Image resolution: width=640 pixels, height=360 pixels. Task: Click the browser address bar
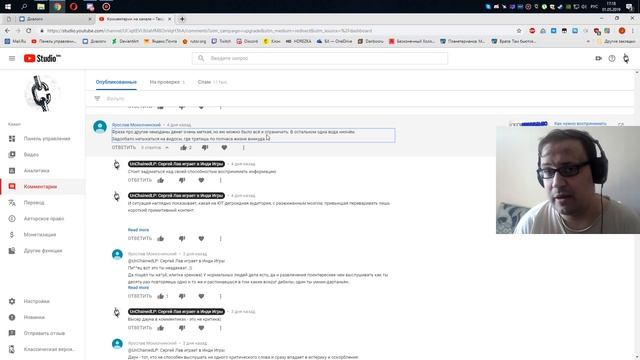[x=278, y=31]
